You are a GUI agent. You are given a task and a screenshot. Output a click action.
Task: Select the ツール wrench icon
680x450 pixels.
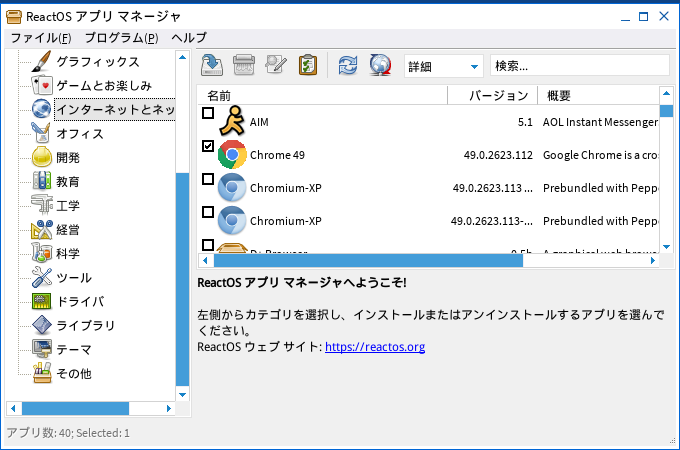(42, 277)
